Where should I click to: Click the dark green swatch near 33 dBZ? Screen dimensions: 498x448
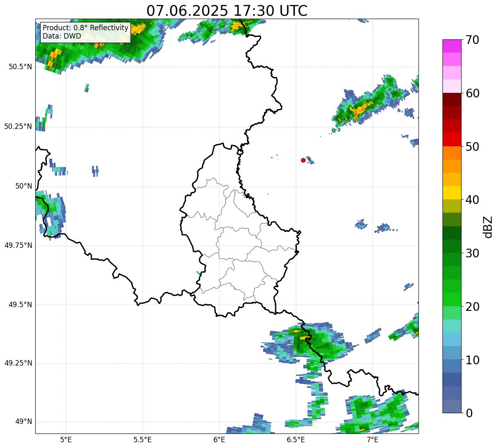tap(452, 233)
